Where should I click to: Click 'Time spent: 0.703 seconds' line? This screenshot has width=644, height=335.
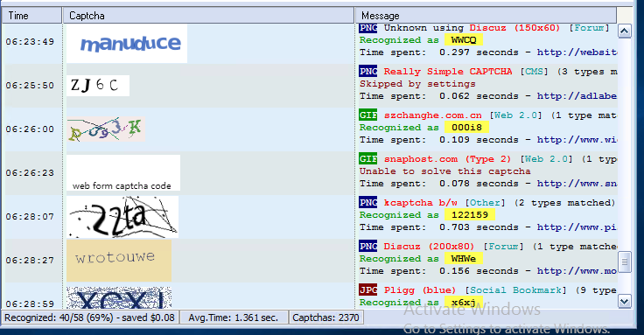point(439,227)
